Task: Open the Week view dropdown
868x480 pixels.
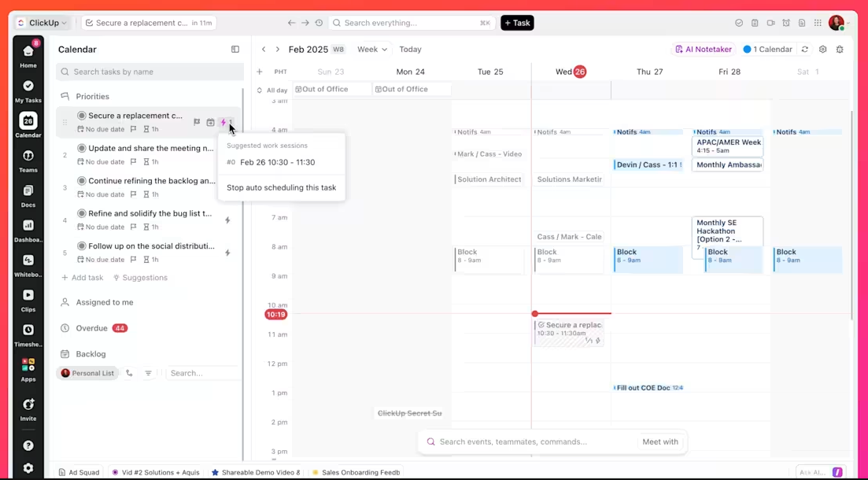Action: [x=372, y=50]
